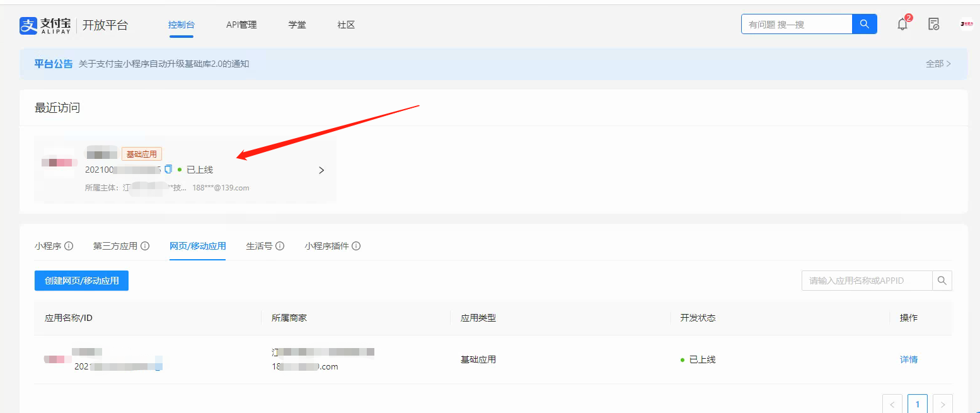Go to the previous page arrow
Image resolution: width=980 pixels, height=413 pixels.
click(892, 404)
